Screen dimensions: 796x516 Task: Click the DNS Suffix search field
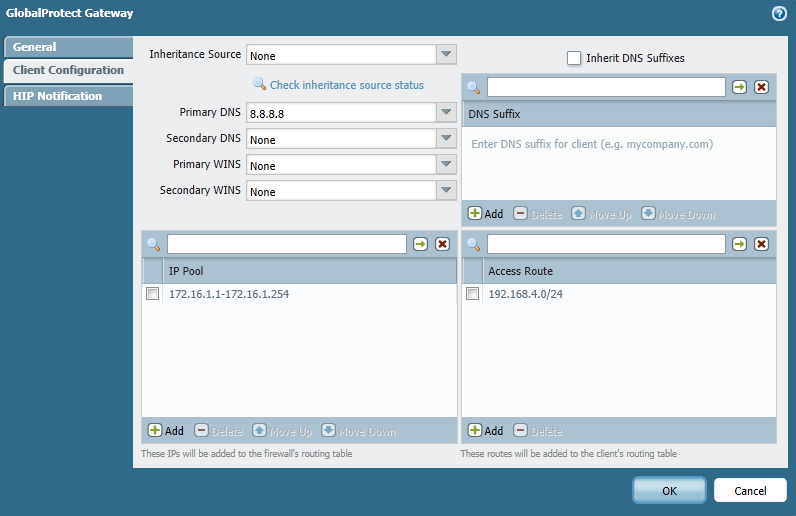606,87
